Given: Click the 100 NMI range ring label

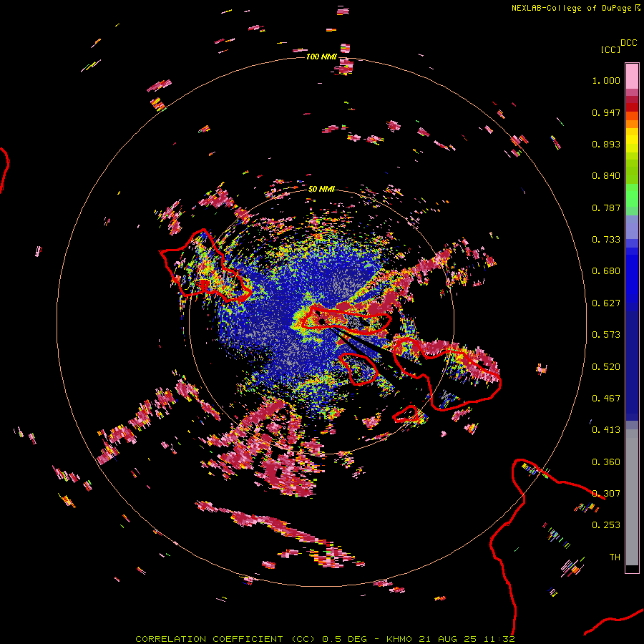Looking at the screenshot, I should (x=321, y=57).
